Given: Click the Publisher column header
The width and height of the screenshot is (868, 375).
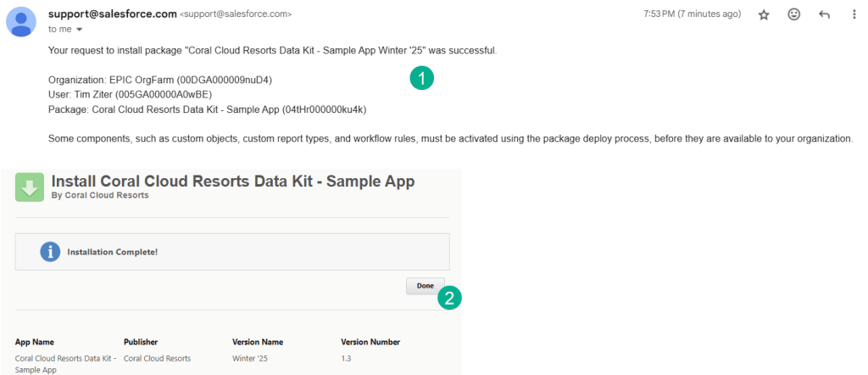Looking at the screenshot, I should (142, 342).
